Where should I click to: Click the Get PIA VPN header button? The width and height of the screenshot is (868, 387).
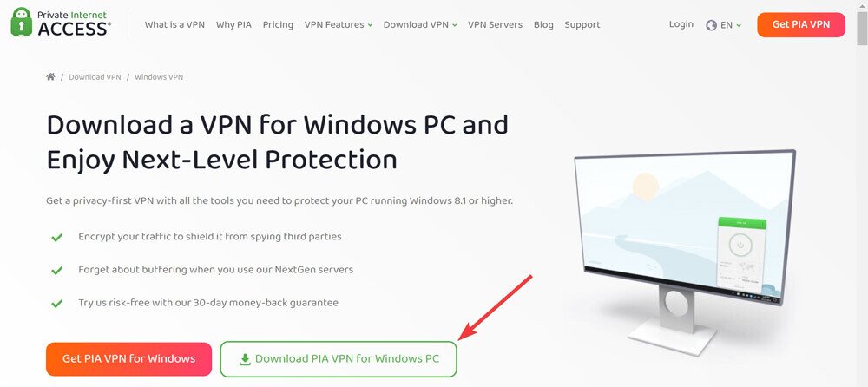(801, 25)
